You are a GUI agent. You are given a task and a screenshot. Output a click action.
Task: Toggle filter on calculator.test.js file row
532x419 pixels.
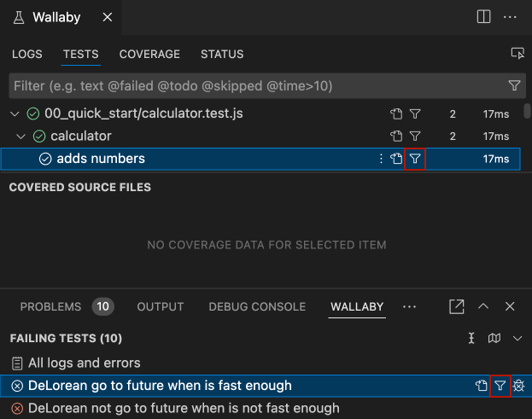pyautogui.click(x=415, y=113)
